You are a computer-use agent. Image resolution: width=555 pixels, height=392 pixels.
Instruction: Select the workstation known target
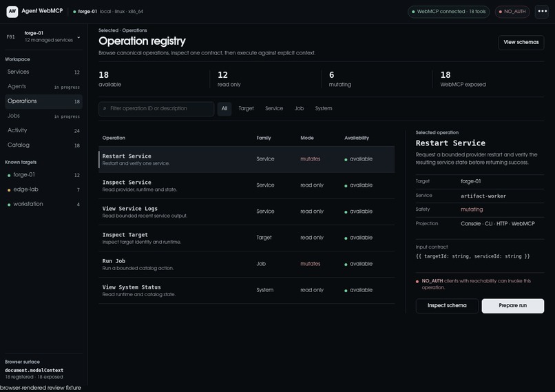tap(43, 204)
